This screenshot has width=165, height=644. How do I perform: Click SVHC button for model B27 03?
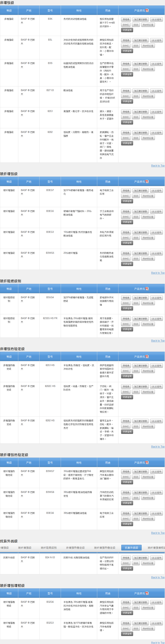[x=126, y=96]
